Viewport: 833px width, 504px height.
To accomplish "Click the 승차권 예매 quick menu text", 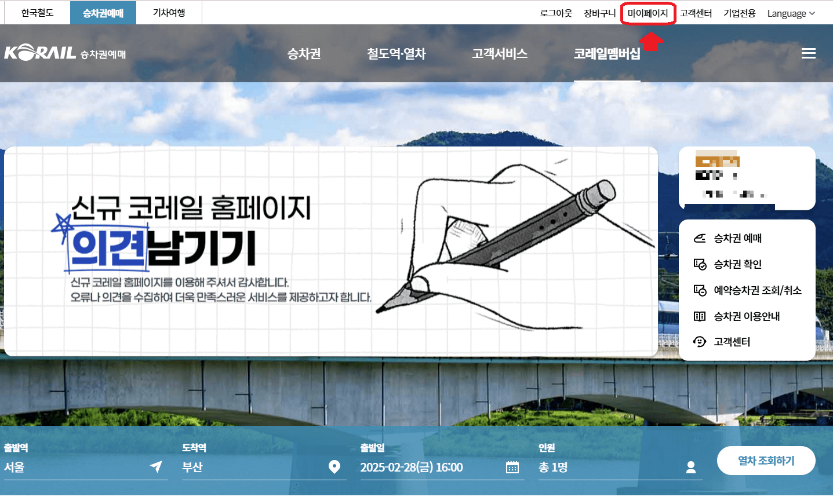I will click(738, 238).
